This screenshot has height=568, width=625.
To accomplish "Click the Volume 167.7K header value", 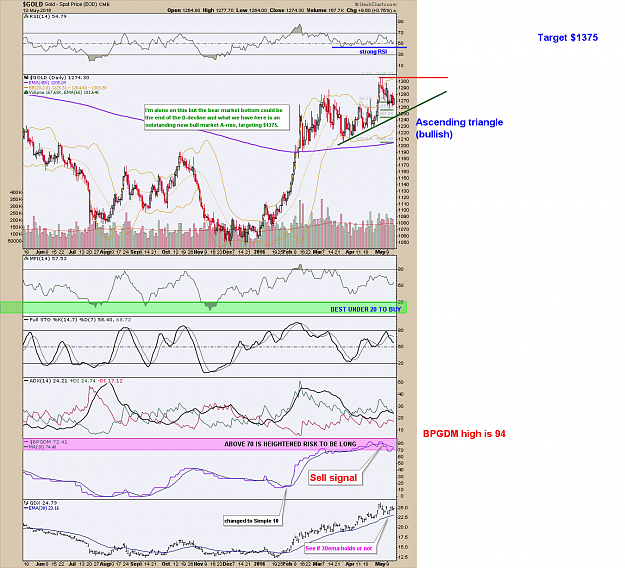I will click(324, 10).
